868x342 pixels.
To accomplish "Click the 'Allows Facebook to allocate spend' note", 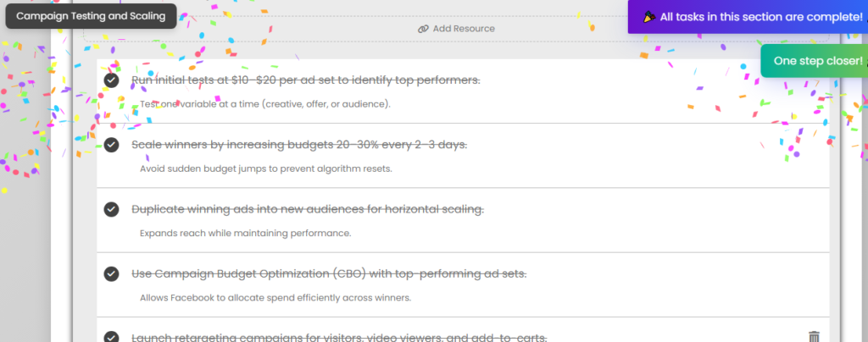I will coord(275,298).
